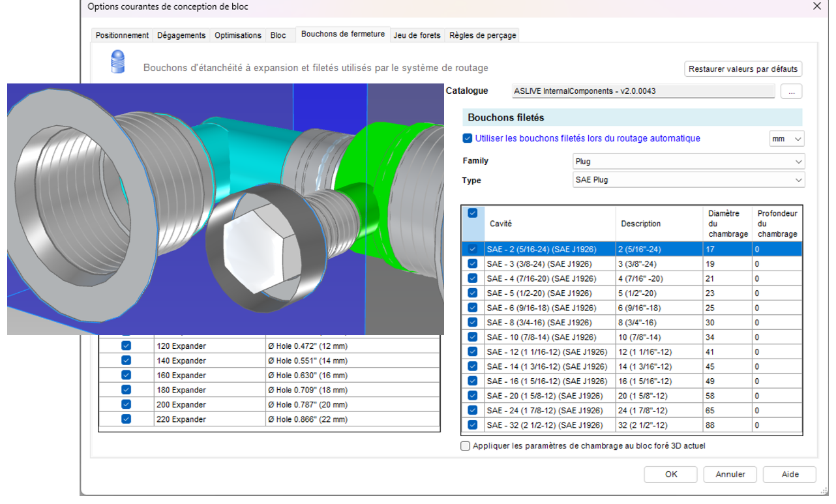This screenshot has height=504, width=836.
Task: Go to the Positionnement tab
Action: tap(122, 35)
